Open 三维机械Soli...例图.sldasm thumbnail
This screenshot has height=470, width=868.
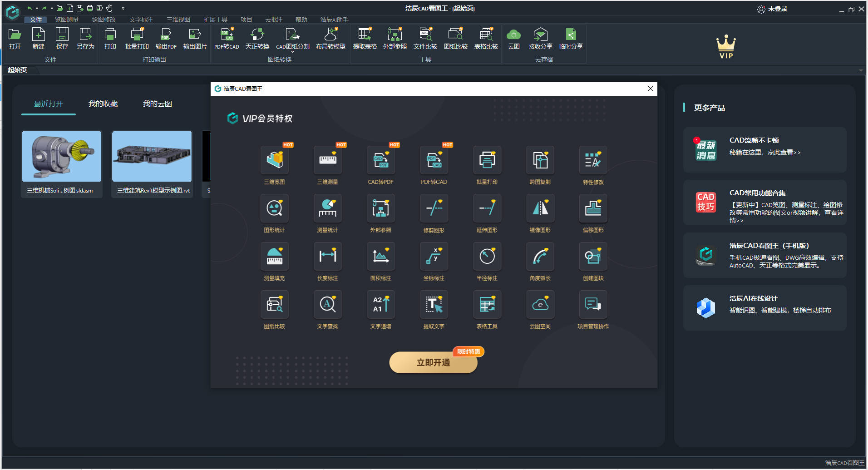(x=61, y=156)
